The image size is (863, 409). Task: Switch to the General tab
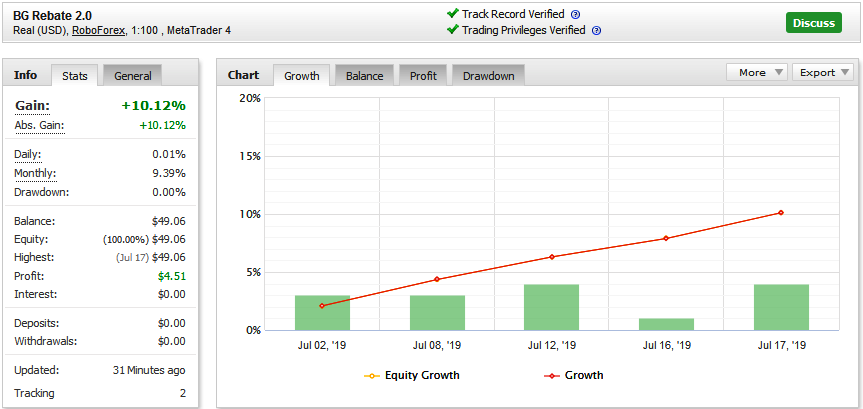[x=133, y=76]
